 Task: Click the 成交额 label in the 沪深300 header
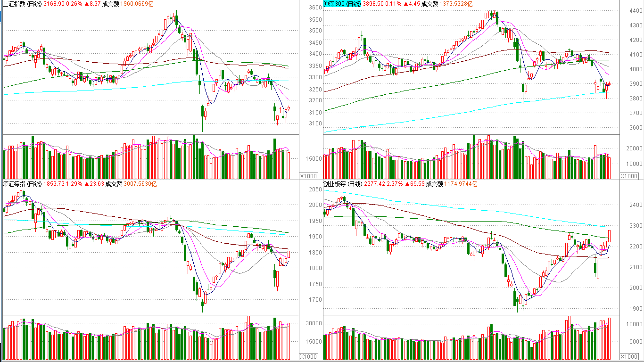coord(430,4)
